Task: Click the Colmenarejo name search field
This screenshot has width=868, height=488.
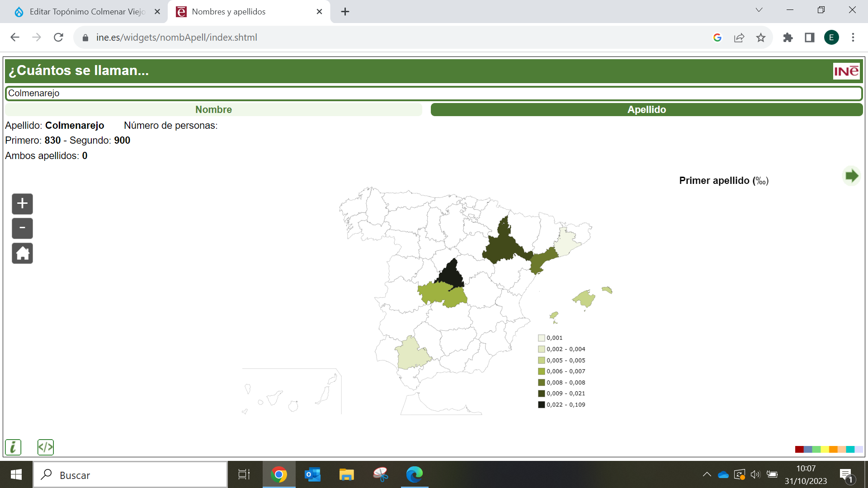Action: 433,94
